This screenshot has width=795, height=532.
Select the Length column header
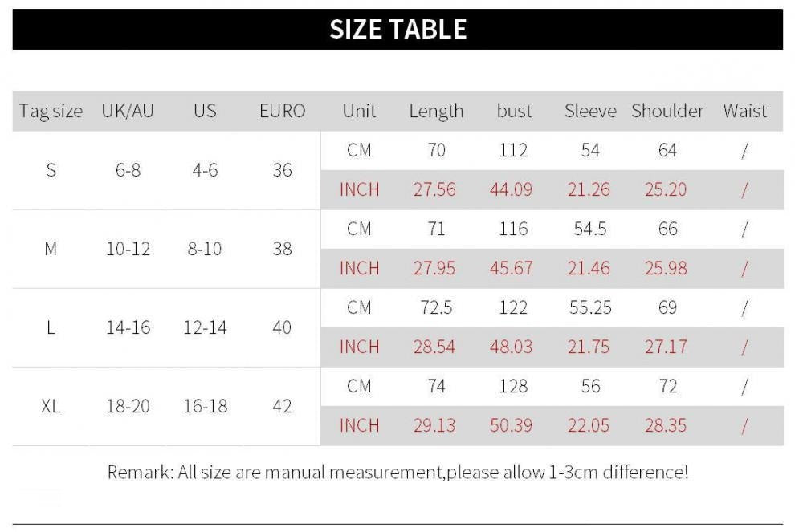click(x=436, y=111)
